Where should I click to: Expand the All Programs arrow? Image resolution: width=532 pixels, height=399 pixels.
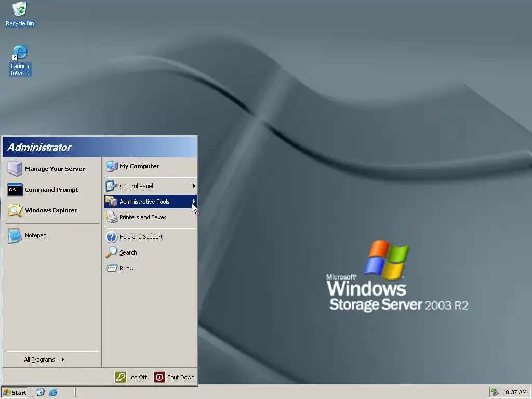click(x=63, y=360)
